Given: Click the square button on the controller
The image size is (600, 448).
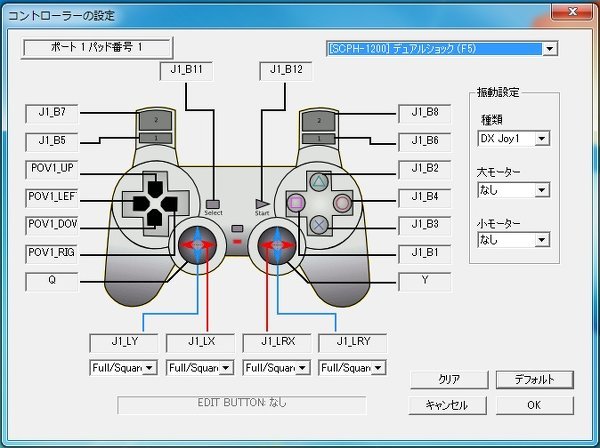Looking at the screenshot, I should (296, 203).
